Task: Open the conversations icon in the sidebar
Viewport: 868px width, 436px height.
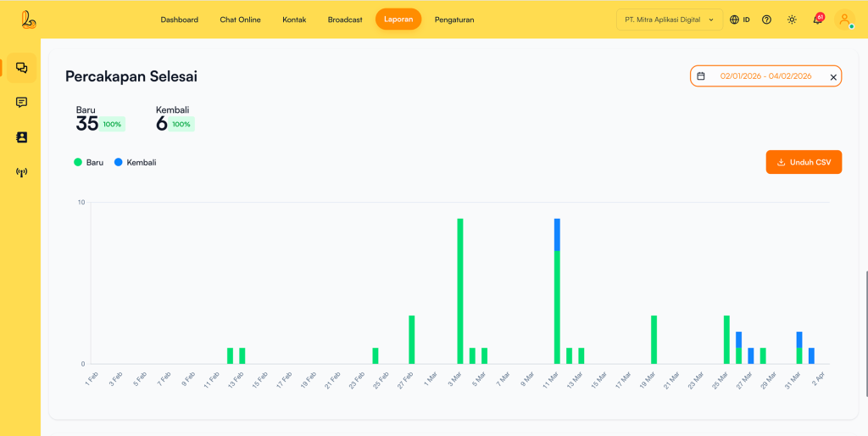Action: (21, 68)
